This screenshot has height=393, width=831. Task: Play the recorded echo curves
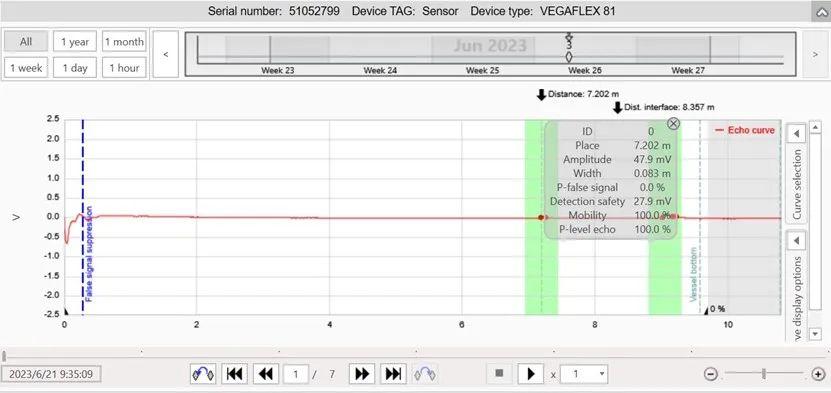tap(531, 374)
